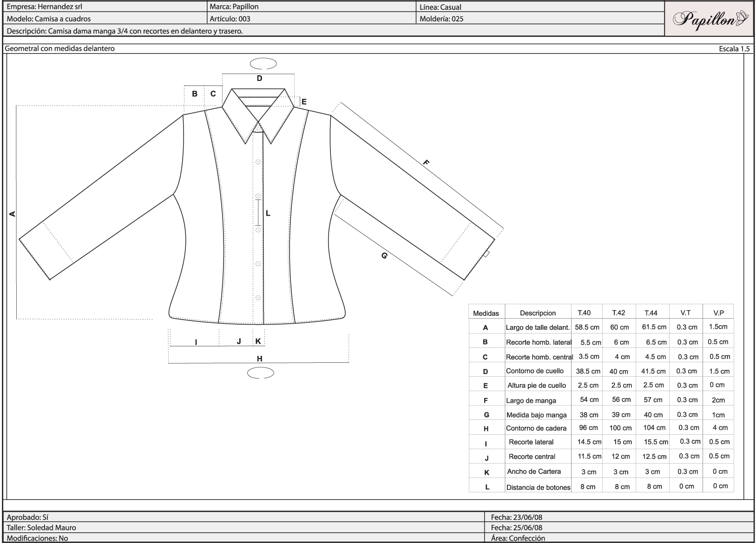Click the "Escala 1.5" text
Viewport: 756px width, 543px height.
(734, 49)
